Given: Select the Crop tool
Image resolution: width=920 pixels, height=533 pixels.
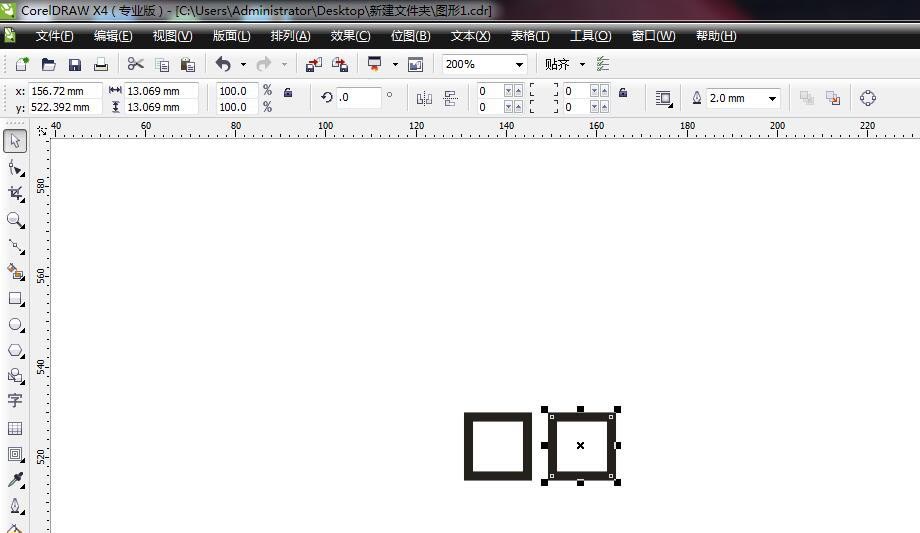Looking at the screenshot, I should [15, 194].
